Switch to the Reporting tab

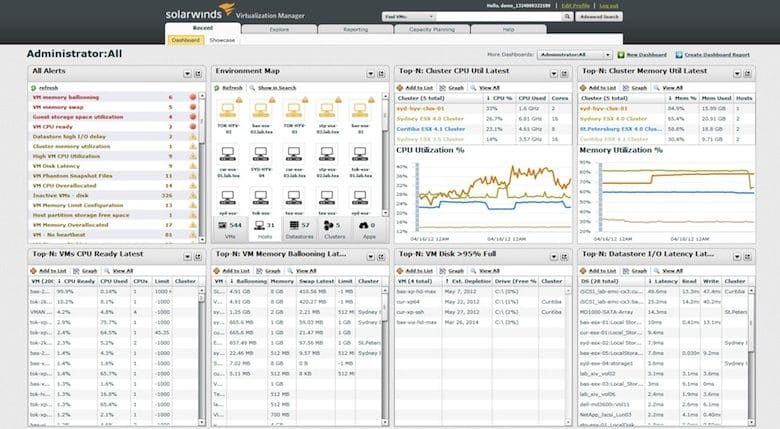coord(356,29)
